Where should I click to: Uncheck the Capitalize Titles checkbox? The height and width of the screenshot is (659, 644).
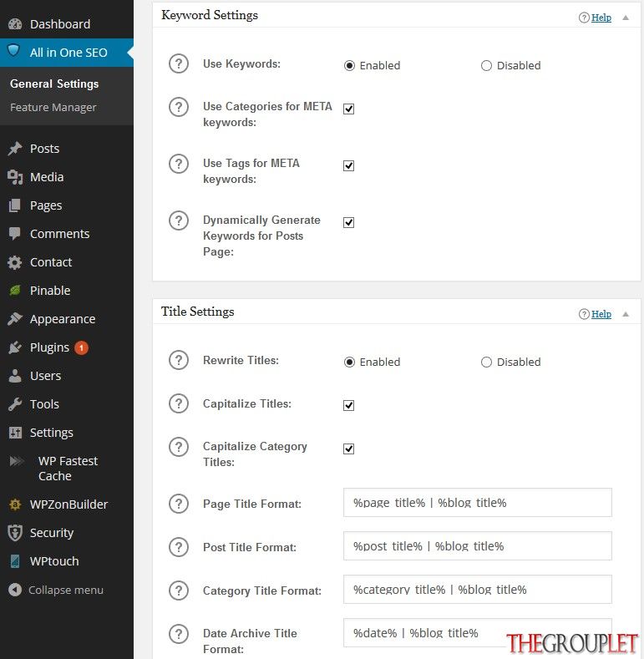348,405
